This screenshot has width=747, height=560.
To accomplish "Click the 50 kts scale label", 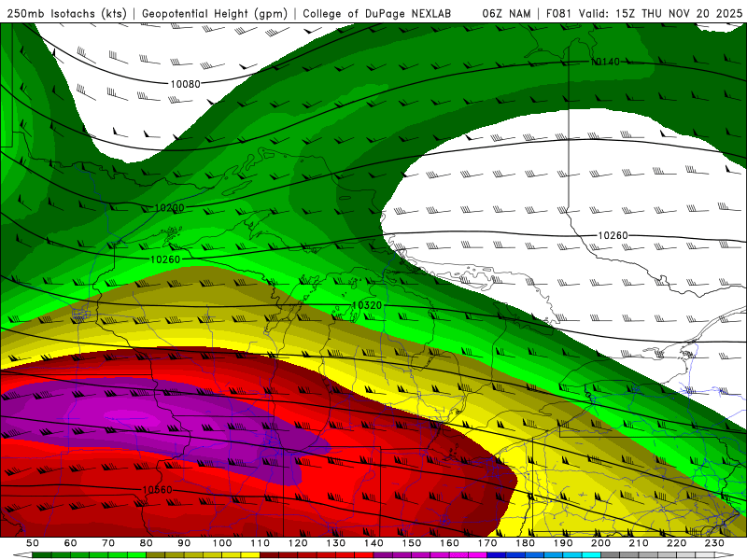I will pyautogui.click(x=33, y=543).
